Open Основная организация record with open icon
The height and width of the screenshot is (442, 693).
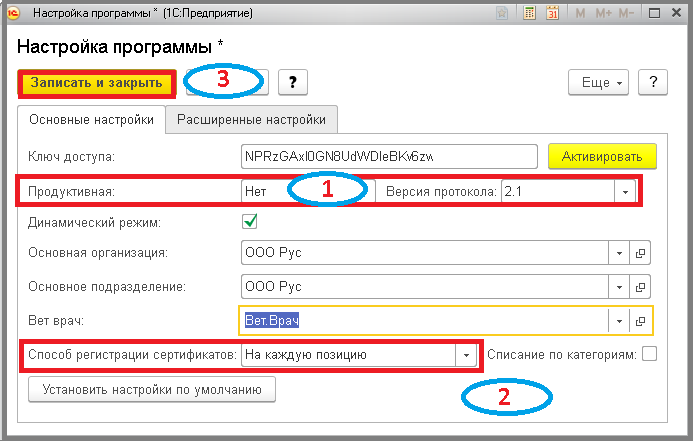[x=640, y=253]
